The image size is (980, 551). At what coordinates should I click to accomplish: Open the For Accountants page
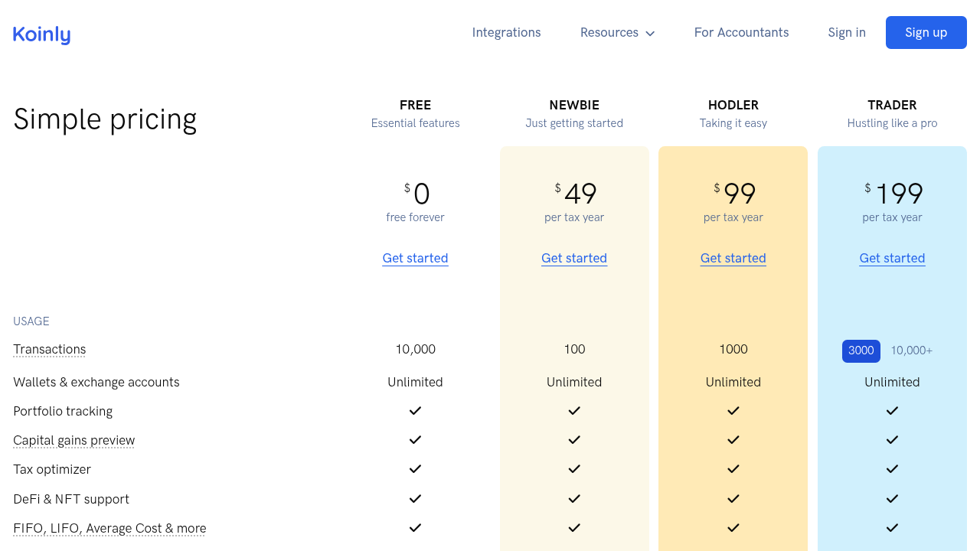[x=741, y=32]
